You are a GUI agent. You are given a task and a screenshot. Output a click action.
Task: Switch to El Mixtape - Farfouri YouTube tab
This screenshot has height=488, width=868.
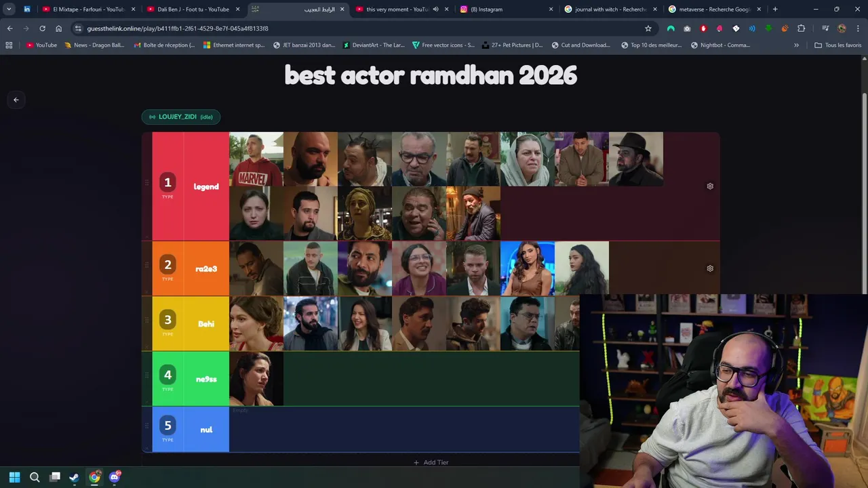(83, 9)
